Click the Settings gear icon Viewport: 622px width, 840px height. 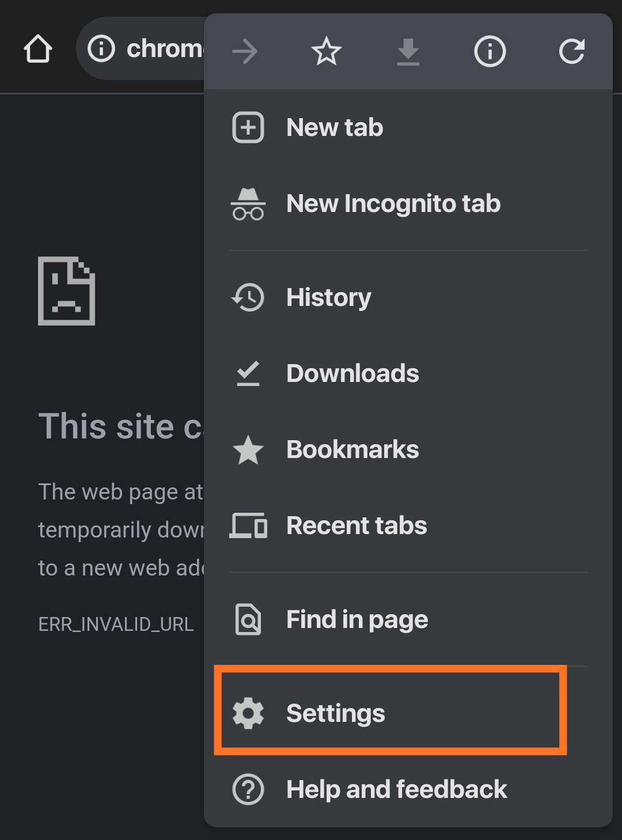248,713
